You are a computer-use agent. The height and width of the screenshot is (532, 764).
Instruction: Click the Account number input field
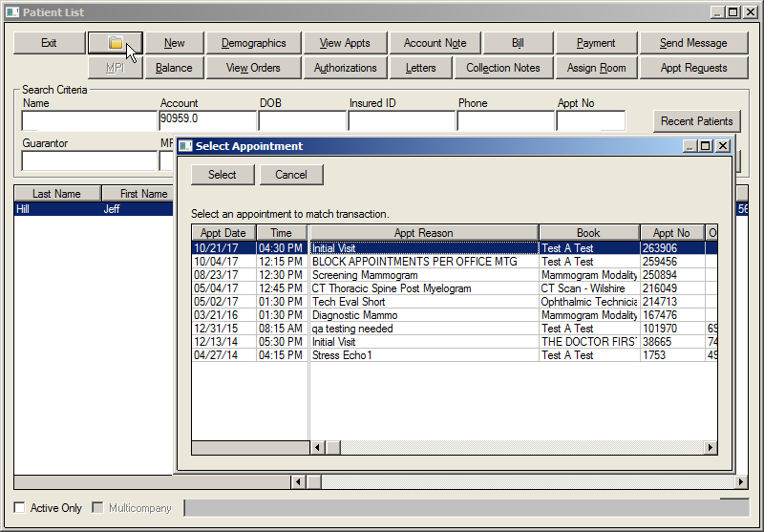[206, 120]
